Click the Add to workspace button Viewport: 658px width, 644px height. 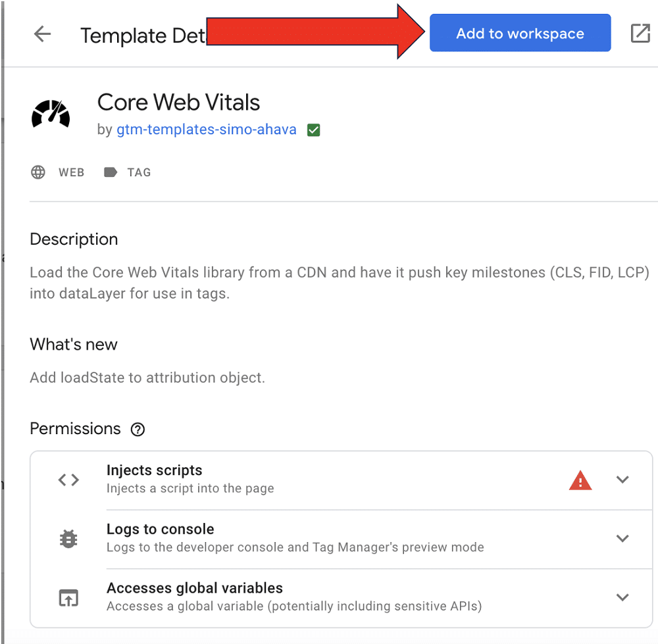pos(520,33)
